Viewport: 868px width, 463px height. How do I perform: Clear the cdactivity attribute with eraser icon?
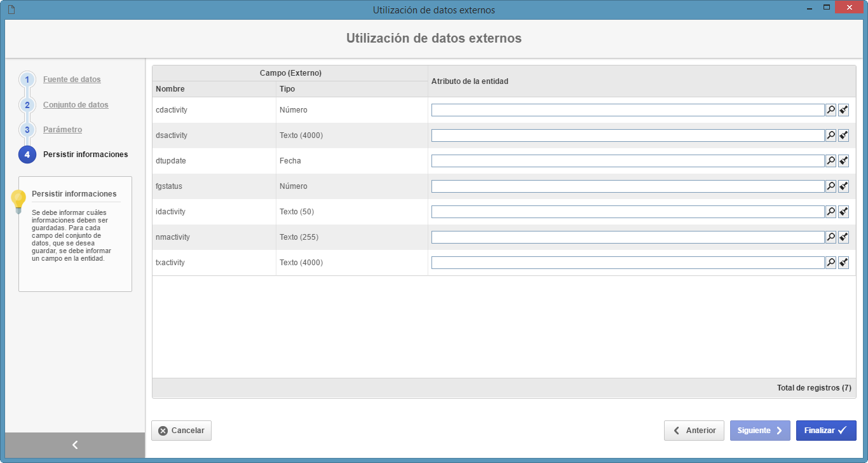[x=843, y=110]
